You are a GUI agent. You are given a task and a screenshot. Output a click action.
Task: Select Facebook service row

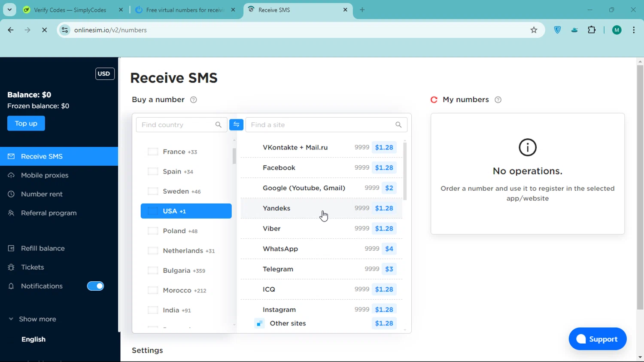pyautogui.click(x=321, y=167)
